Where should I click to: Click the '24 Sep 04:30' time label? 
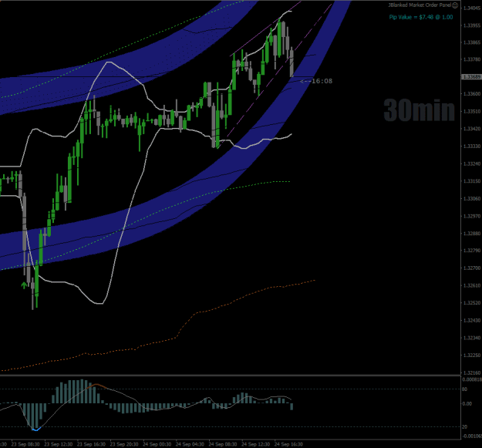pyautogui.click(x=190, y=444)
